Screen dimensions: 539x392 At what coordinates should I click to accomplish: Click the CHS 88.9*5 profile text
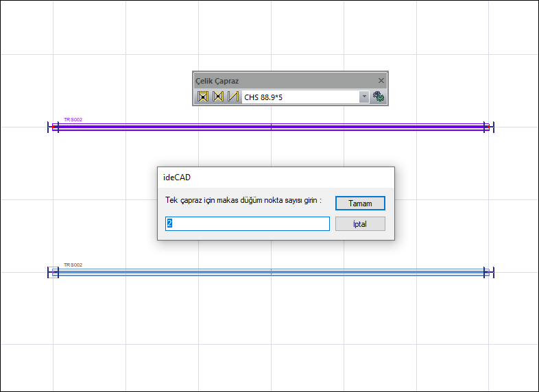click(x=263, y=97)
